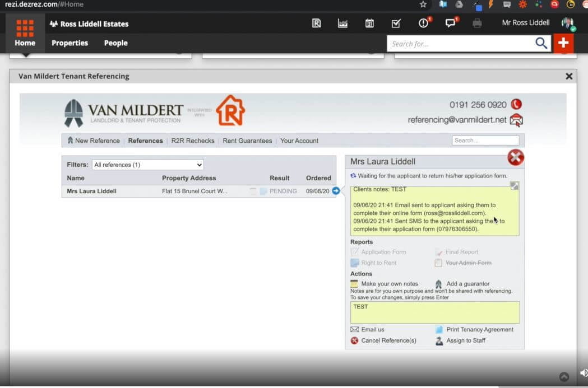Screen dimensions: 588x388
Task: Click the Van Mildert Search box
Action: [x=485, y=141]
